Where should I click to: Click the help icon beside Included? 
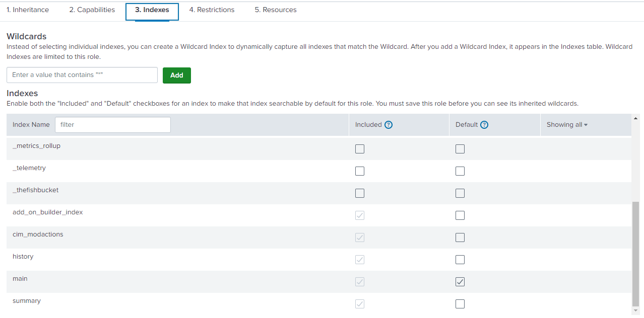pos(389,125)
